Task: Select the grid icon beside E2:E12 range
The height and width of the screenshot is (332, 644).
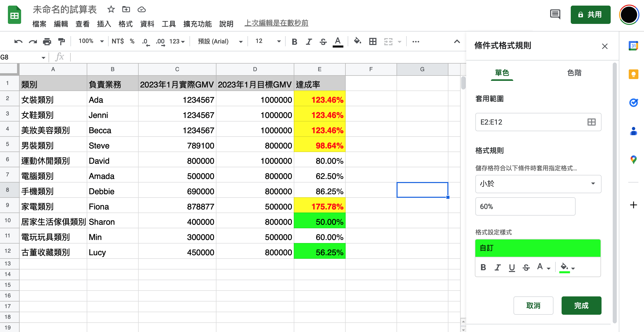Action: (x=591, y=122)
